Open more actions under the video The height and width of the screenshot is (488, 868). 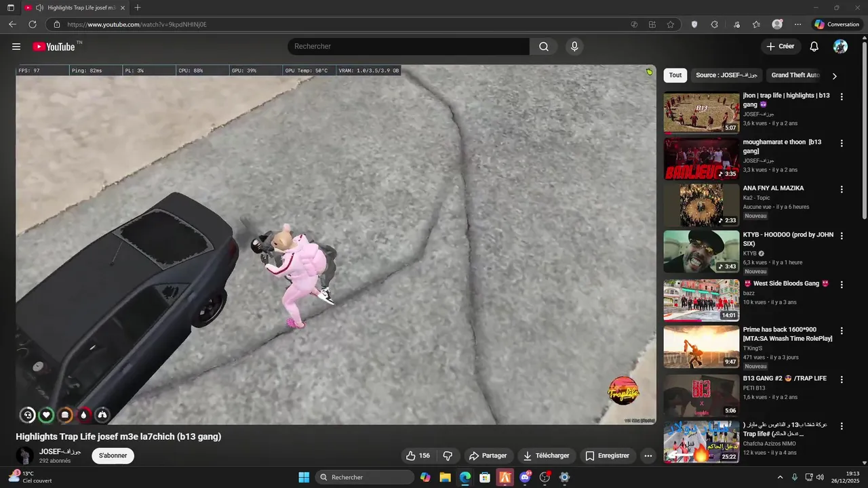point(648,455)
